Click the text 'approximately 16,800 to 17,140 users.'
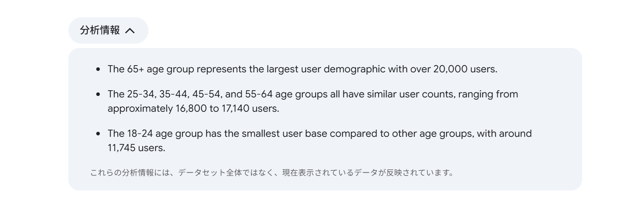The width and height of the screenshot is (644, 207). [193, 109]
